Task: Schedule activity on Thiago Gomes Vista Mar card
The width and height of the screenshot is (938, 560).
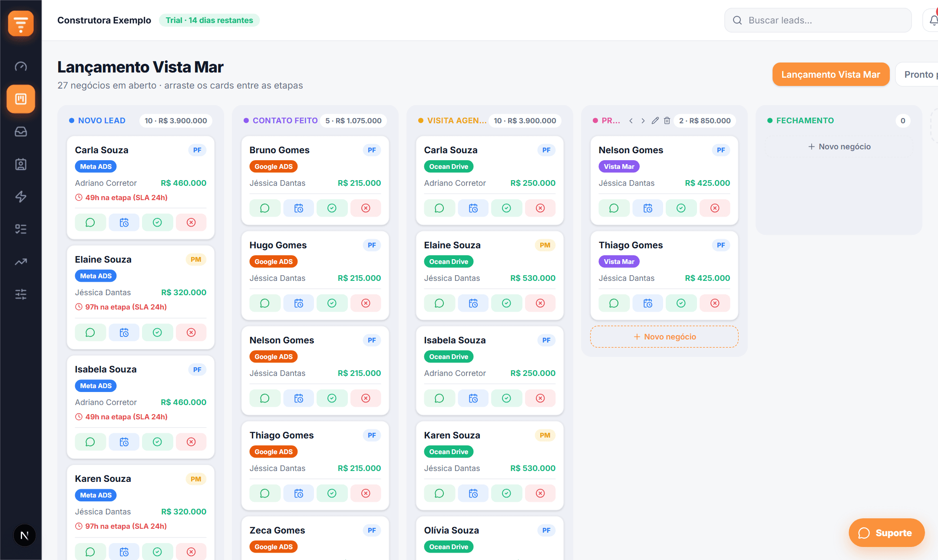Action: point(648,303)
